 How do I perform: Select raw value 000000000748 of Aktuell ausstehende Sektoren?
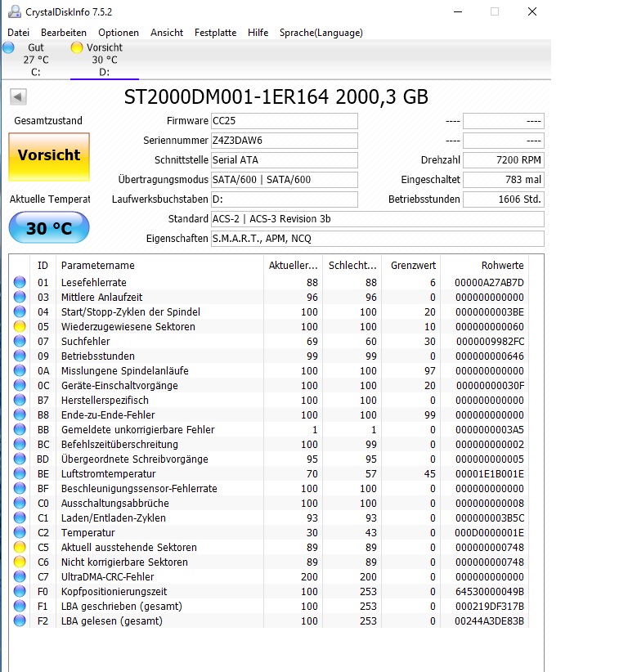coord(490,547)
